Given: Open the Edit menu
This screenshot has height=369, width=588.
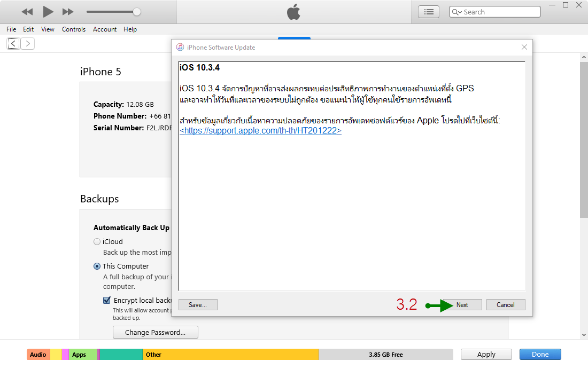Looking at the screenshot, I should click(28, 29).
